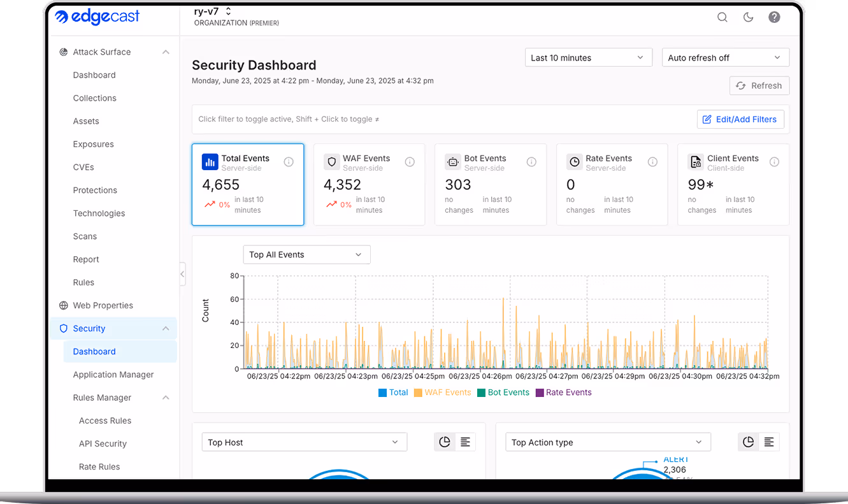The image size is (848, 504).
Task: Toggle dark mode moon icon
Action: click(x=749, y=17)
